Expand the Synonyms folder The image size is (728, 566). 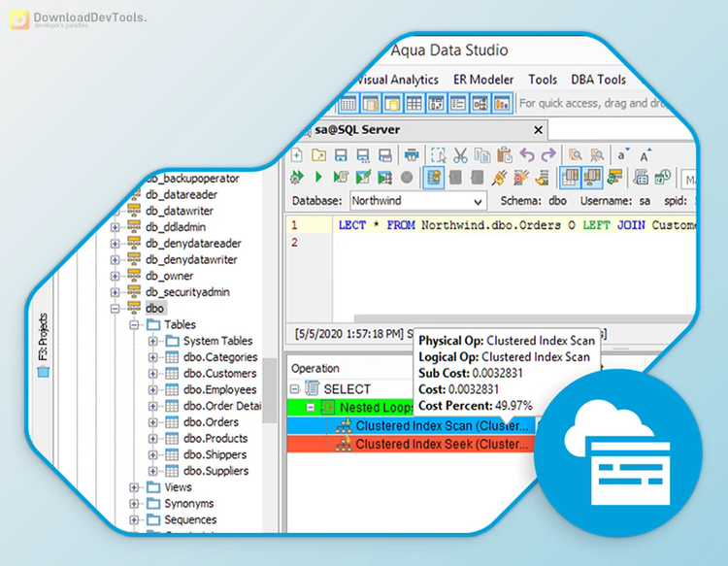pos(134,504)
